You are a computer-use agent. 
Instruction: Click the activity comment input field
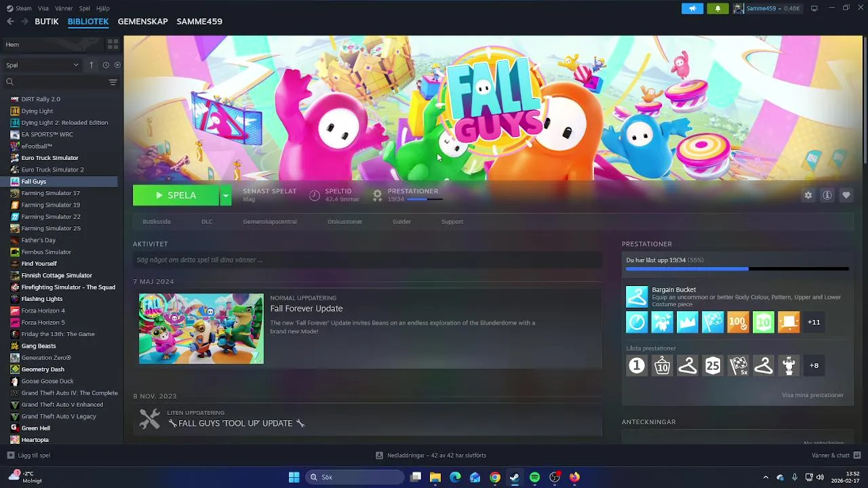367,260
